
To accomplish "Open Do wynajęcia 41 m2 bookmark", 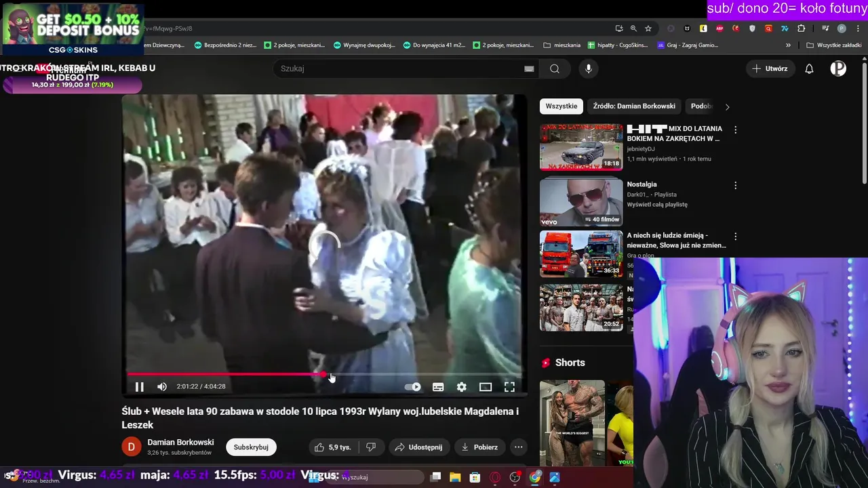I will pos(433,45).
